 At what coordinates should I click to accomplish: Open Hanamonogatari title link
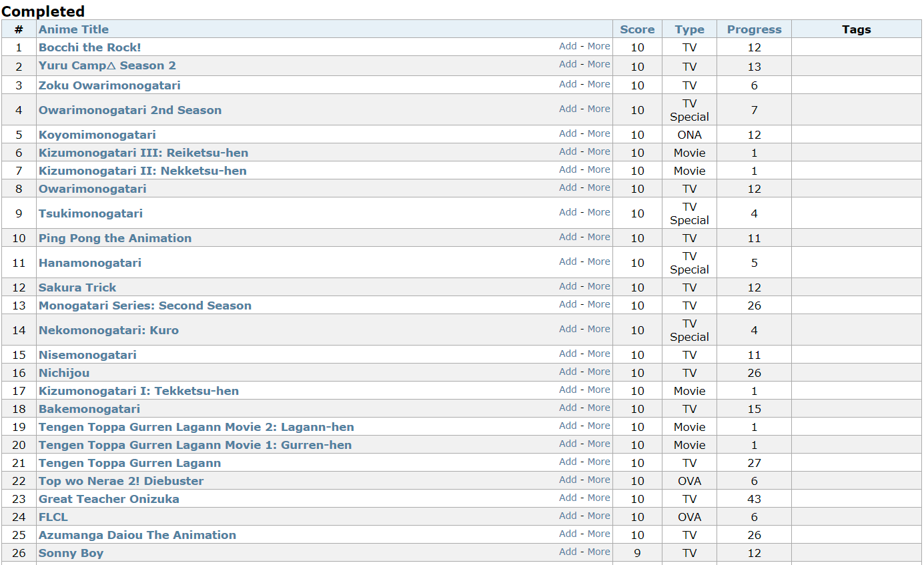[x=90, y=263]
